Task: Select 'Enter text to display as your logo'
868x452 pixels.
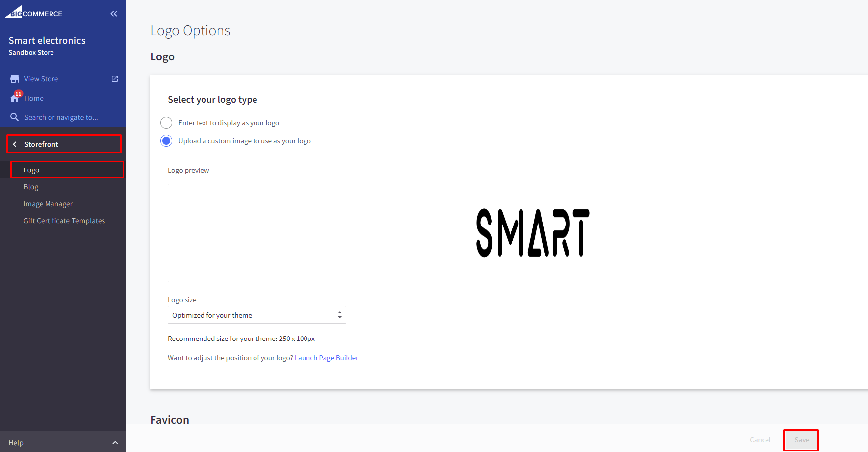Action: (166, 123)
